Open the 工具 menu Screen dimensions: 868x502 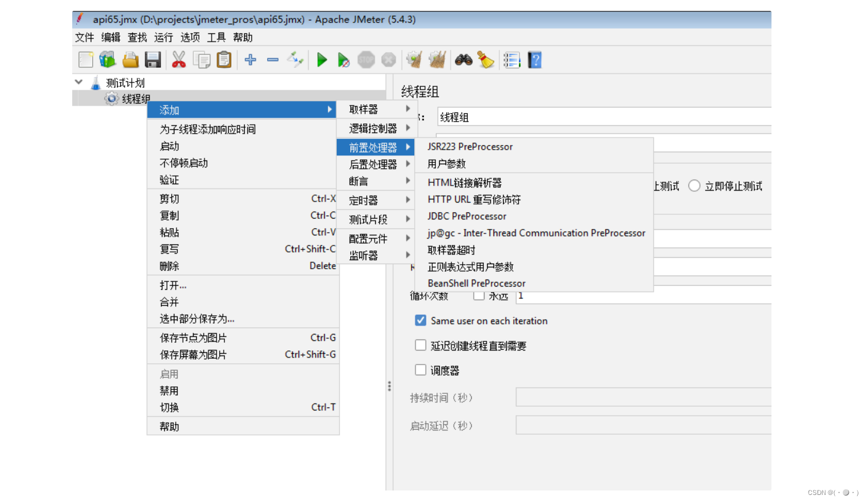216,38
